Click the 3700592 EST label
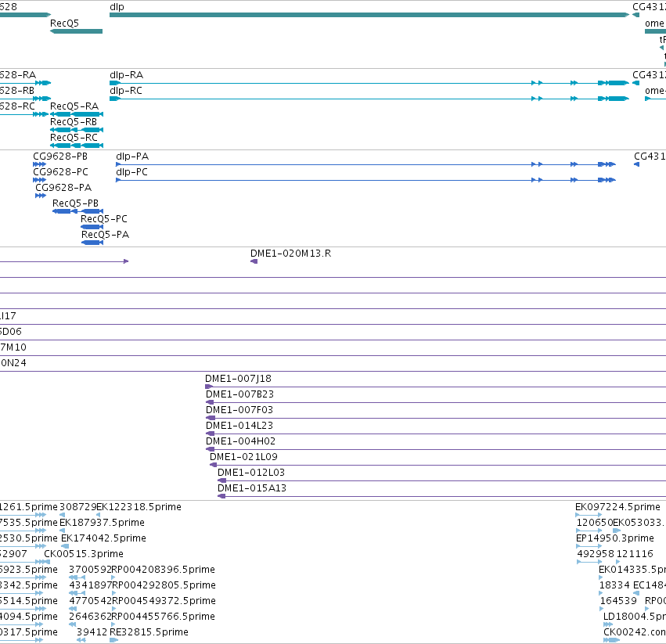The image size is (666, 644). [90, 570]
